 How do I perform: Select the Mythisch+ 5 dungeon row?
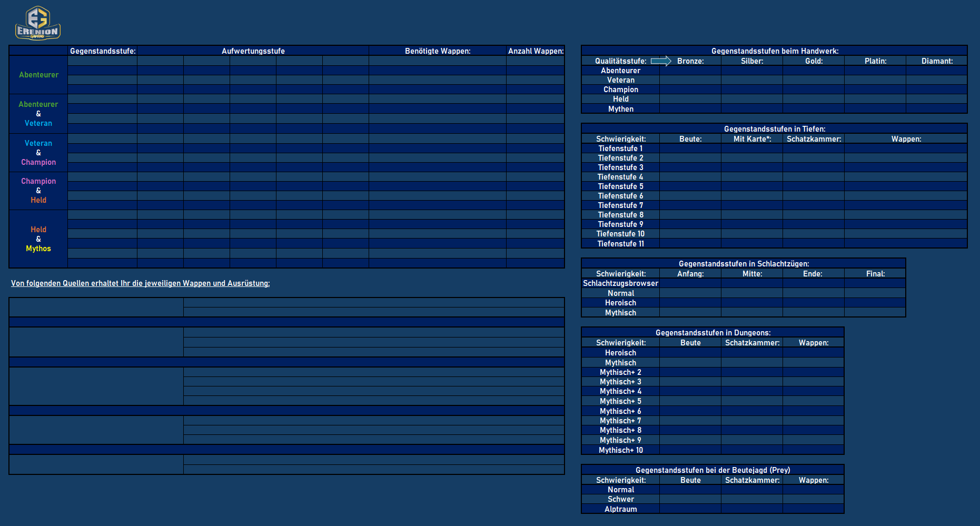click(620, 401)
